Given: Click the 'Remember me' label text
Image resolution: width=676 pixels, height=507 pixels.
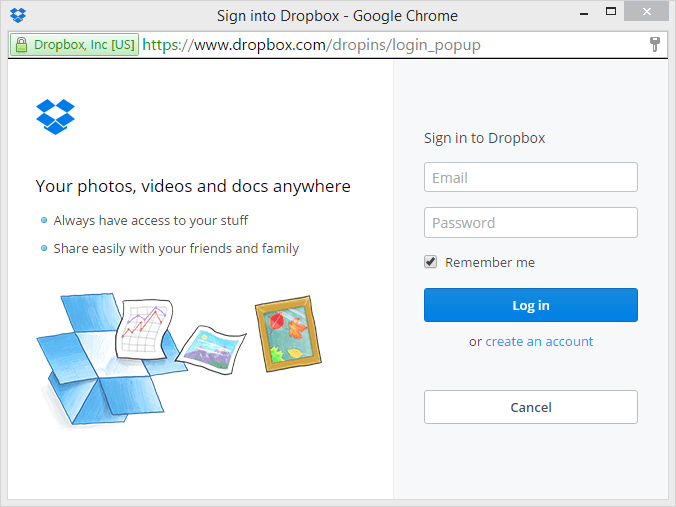Looking at the screenshot, I should click(x=490, y=262).
